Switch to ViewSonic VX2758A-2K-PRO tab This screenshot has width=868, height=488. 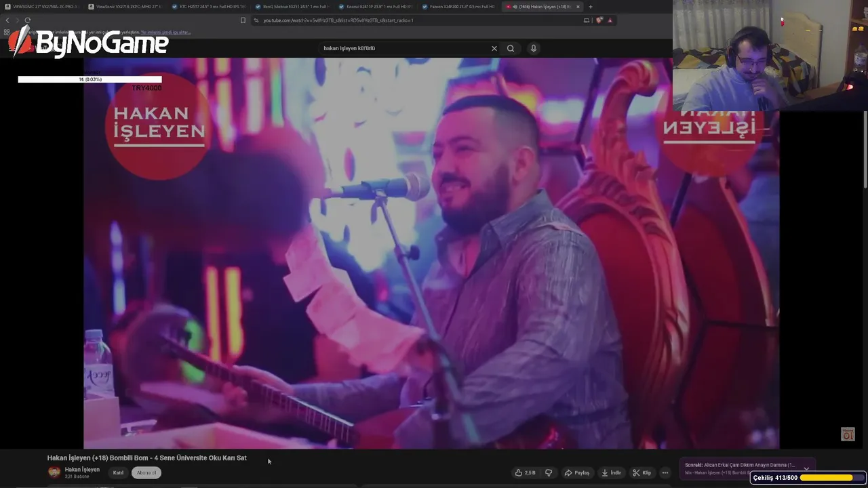41,7
